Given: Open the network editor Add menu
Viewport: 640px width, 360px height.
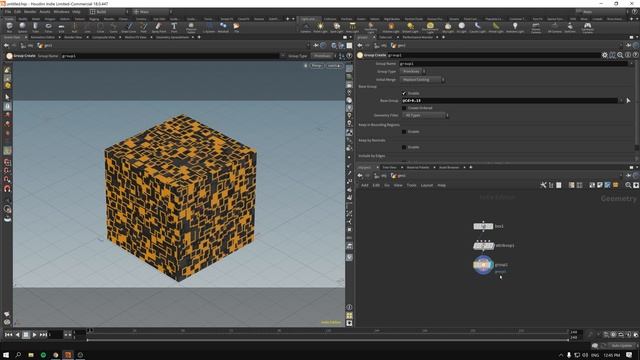Looking at the screenshot, I should [x=364, y=185].
